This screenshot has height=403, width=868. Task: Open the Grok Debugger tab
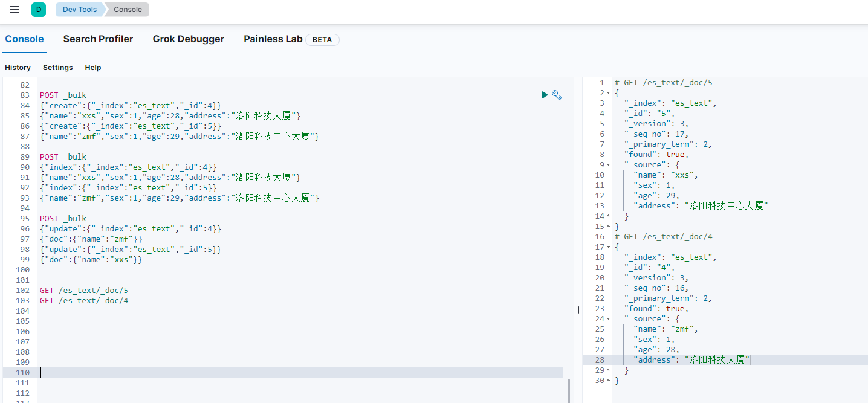(188, 39)
